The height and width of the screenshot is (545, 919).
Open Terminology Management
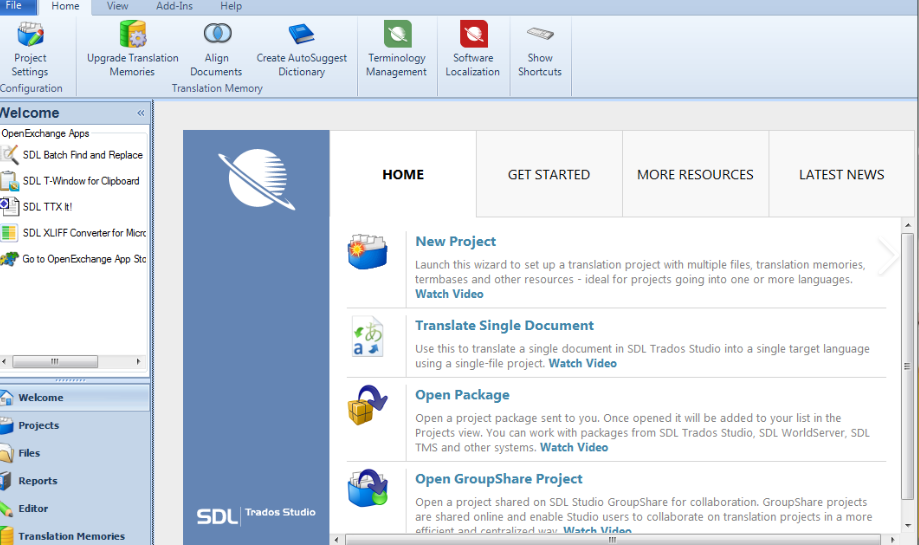[x=396, y=50]
